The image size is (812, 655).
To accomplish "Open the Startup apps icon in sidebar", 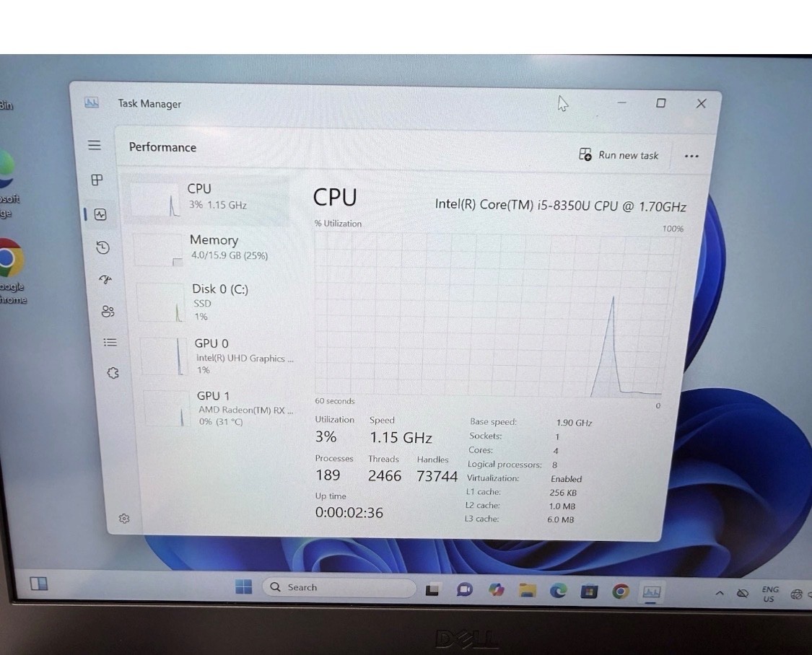I will pyautogui.click(x=105, y=280).
